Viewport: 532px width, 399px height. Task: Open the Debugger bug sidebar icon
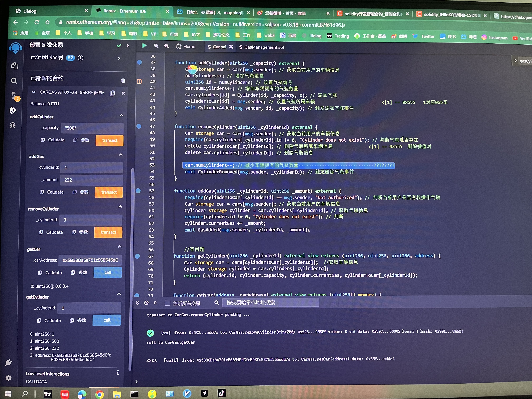[x=13, y=125]
